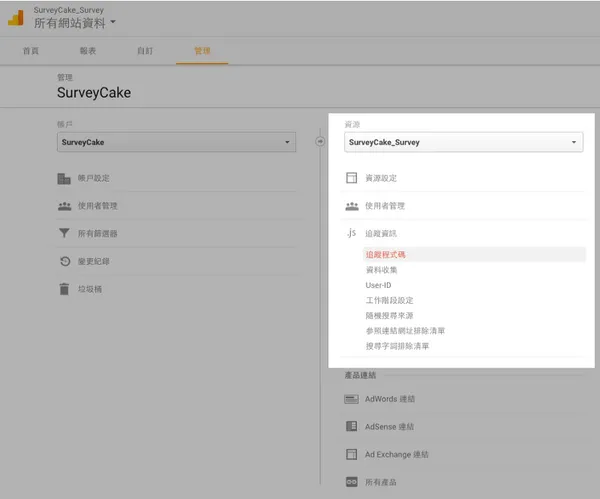600x499 pixels.
Task: Click the SurveyCake_Survey header property name
Action: click(68, 10)
